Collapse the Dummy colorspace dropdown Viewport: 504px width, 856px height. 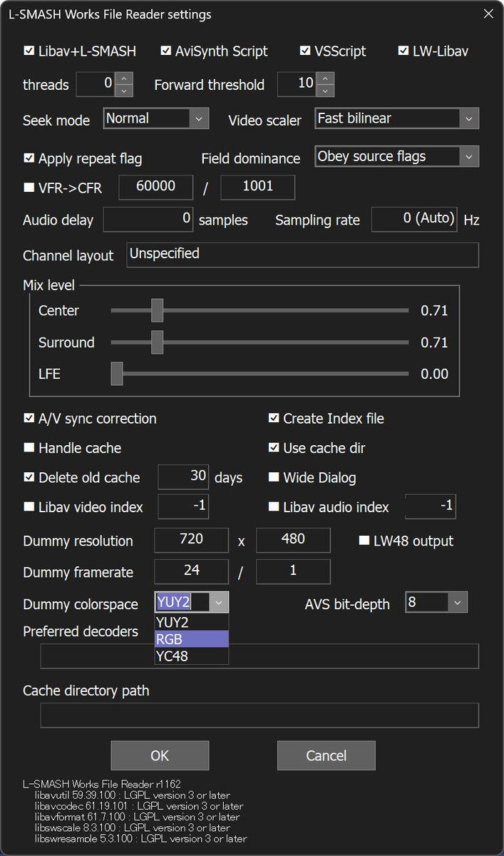219,602
